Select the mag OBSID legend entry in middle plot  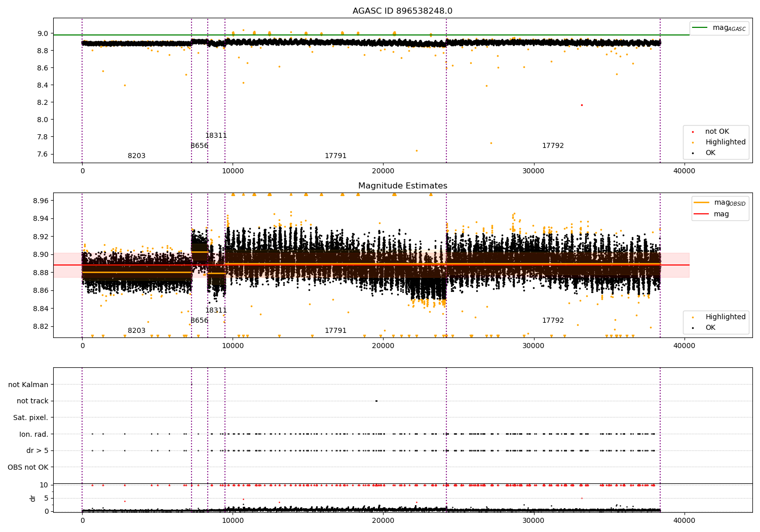tap(720, 203)
